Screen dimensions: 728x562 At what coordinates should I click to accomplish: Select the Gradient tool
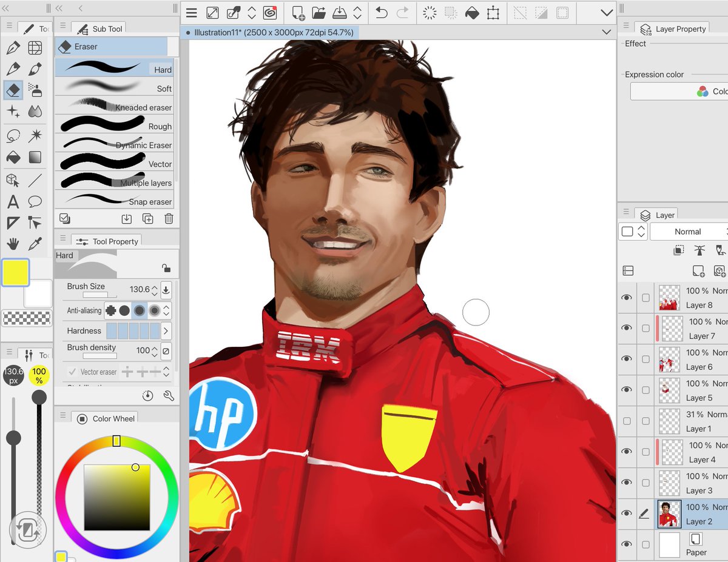coord(35,157)
